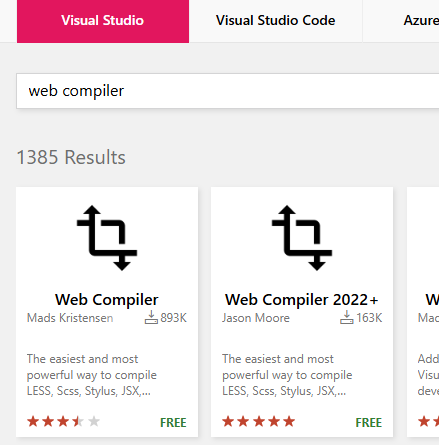Click the 1385 Results heading
Image resolution: width=439 pixels, height=445 pixels.
71,157
